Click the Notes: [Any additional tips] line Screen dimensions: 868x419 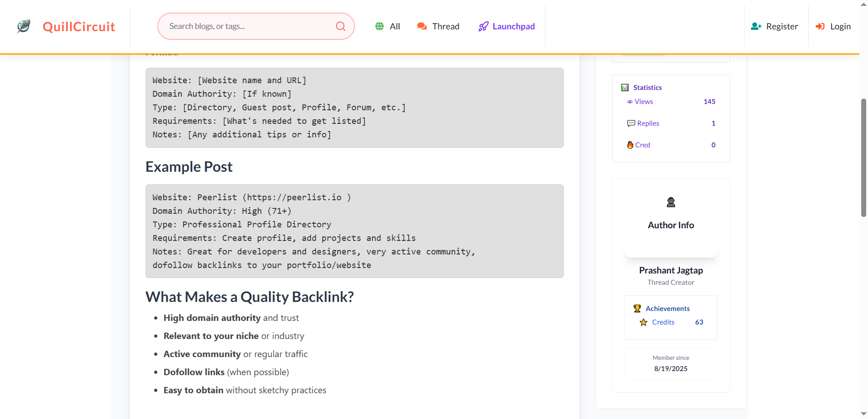click(242, 135)
